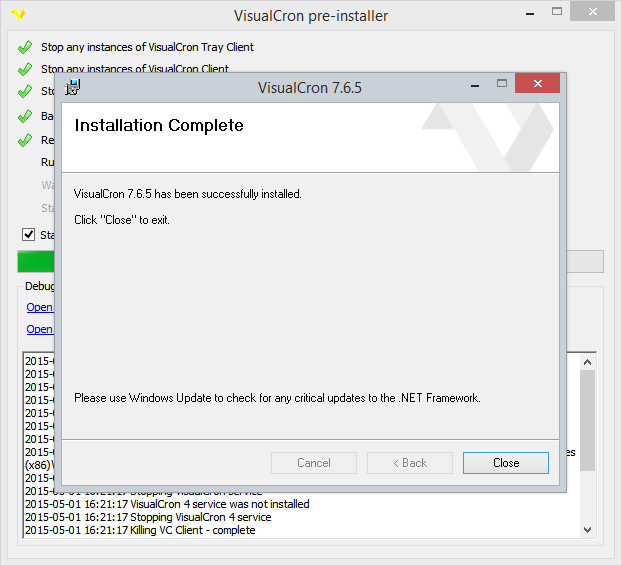The height and width of the screenshot is (566, 622).
Task: Open the second debug link
Action: [x=40, y=329]
